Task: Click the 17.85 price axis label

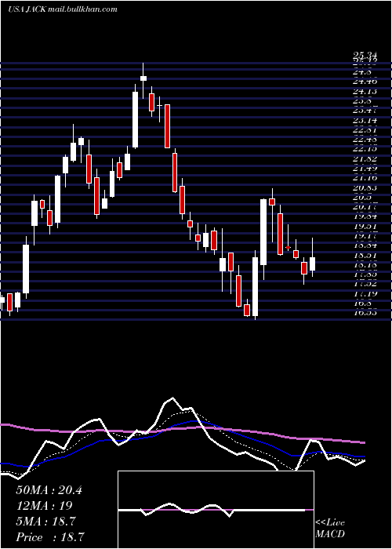Action: [365, 274]
